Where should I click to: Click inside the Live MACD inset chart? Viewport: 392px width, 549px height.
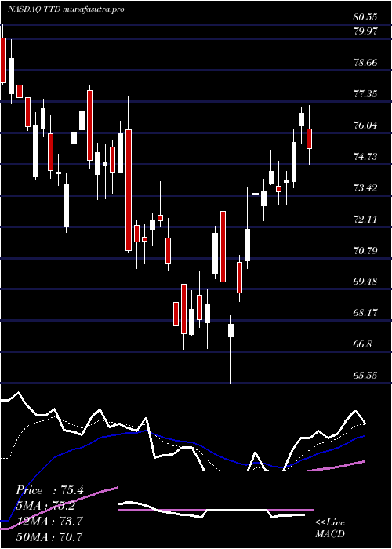pos(216,510)
